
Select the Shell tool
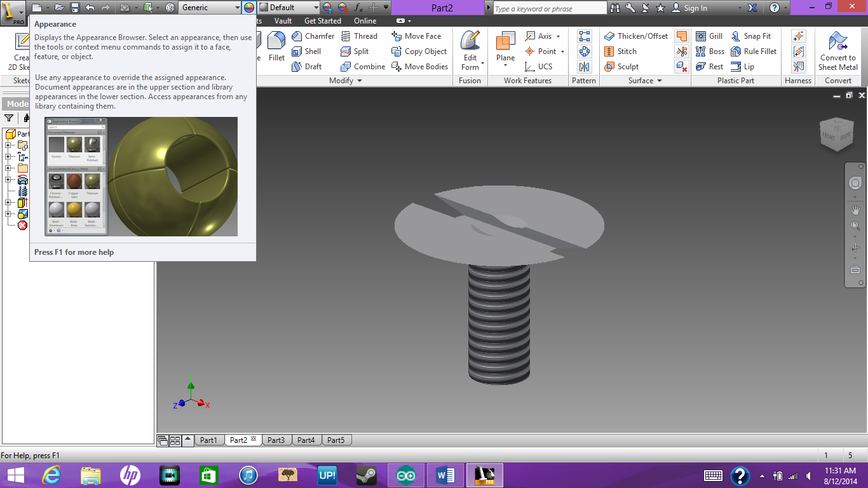click(x=311, y=51)
